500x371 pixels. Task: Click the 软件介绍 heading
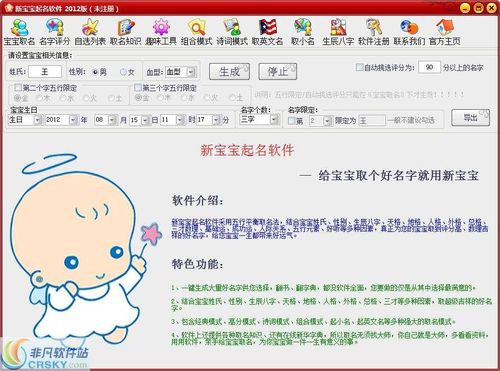click(198, 201)
